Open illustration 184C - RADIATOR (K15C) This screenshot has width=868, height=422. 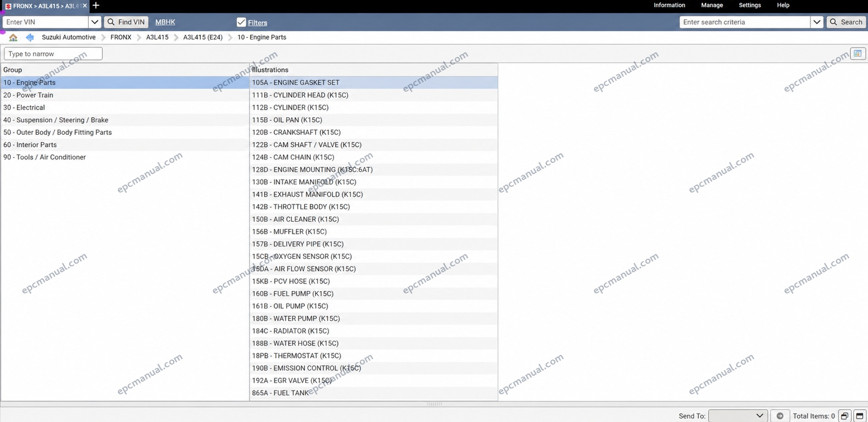point(374,331)
